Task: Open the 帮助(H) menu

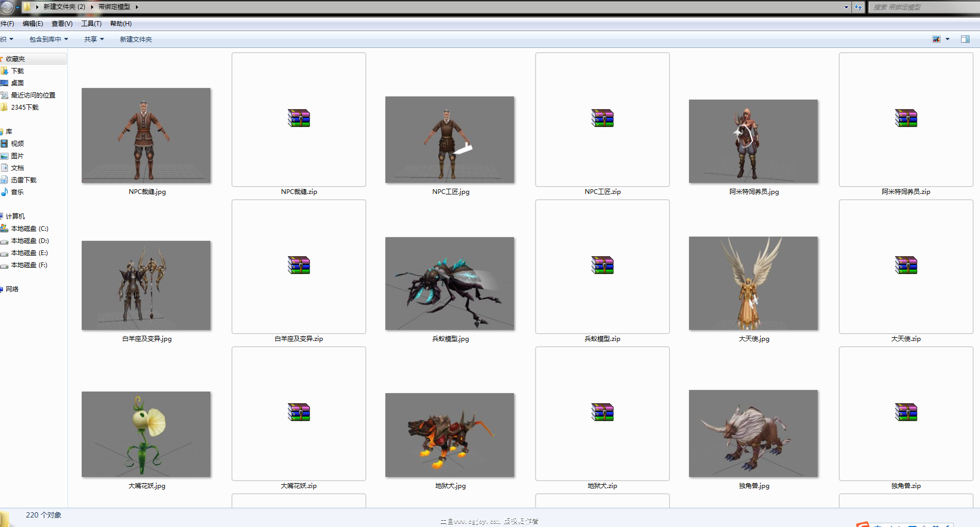Action: (121, 24)
